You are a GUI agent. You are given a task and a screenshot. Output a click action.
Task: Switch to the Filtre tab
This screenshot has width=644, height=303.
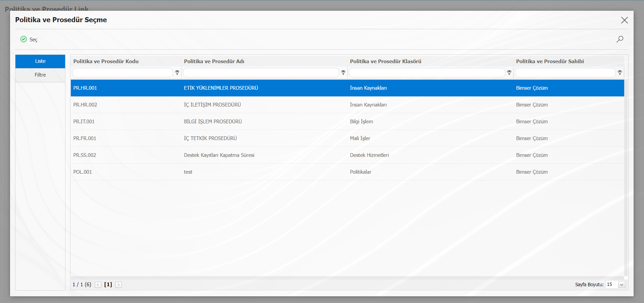40,75
